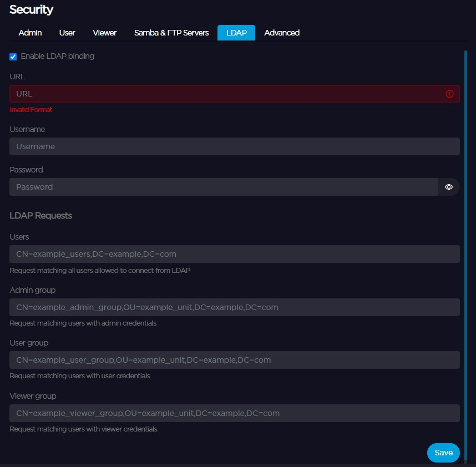Select the Viewer tab
The image size is (476, 467).
tap(104, 33)
